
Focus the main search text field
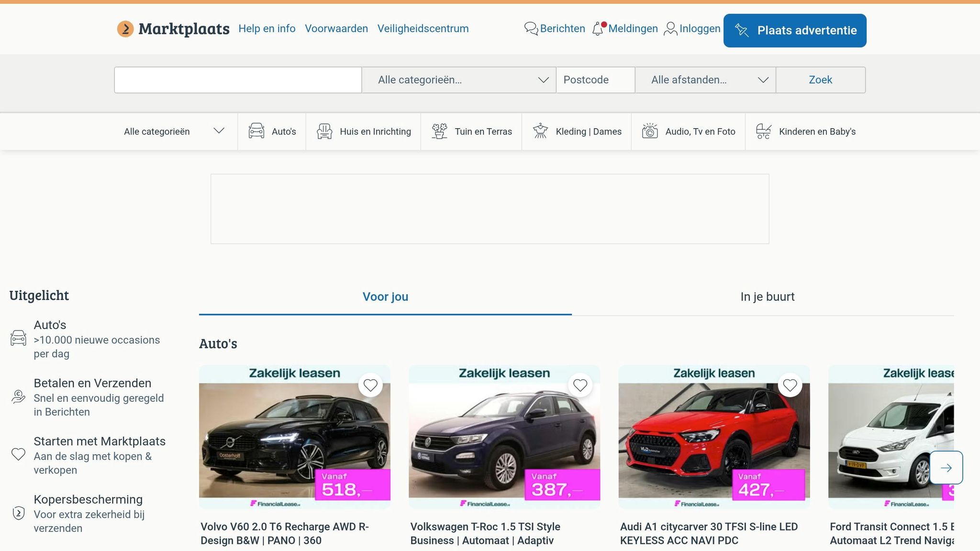click(x=238, y=80)
